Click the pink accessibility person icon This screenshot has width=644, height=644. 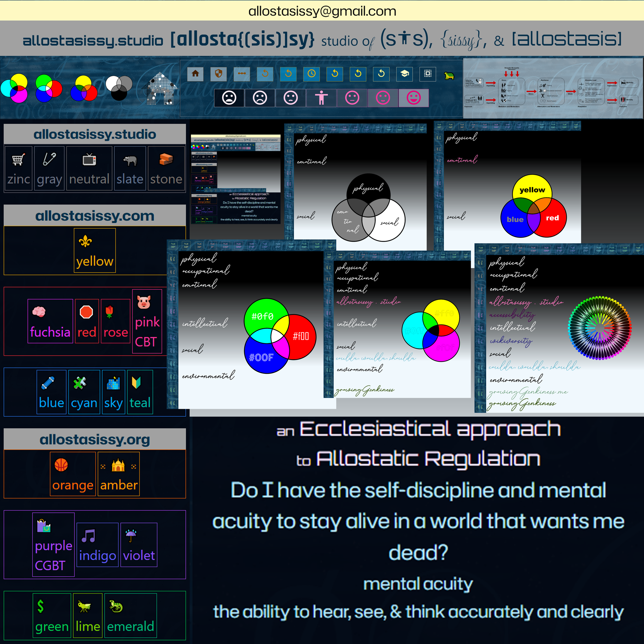pos(321,98)
